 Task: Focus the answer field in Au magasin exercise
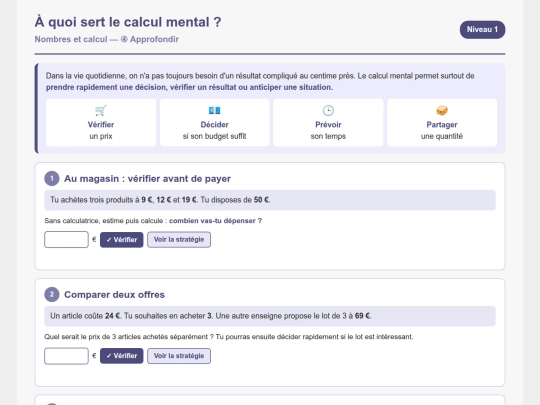point(66,240)
